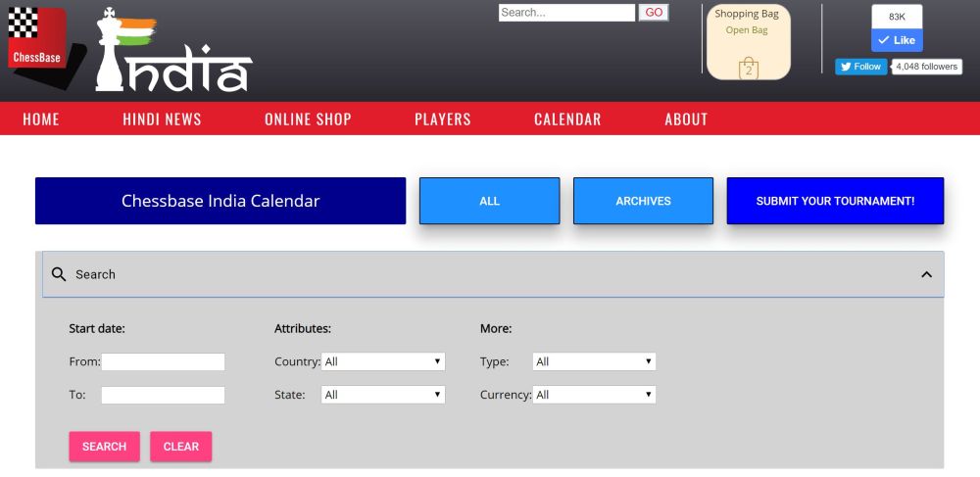This screenshot has width=980, height=477.
Task: Go to Hindi News menu
Action: pyautogui.click(x=162, y=119)
